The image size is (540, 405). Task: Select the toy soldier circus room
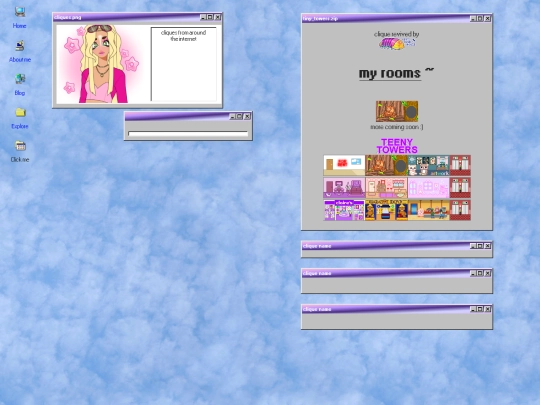(x=386, y=210)
